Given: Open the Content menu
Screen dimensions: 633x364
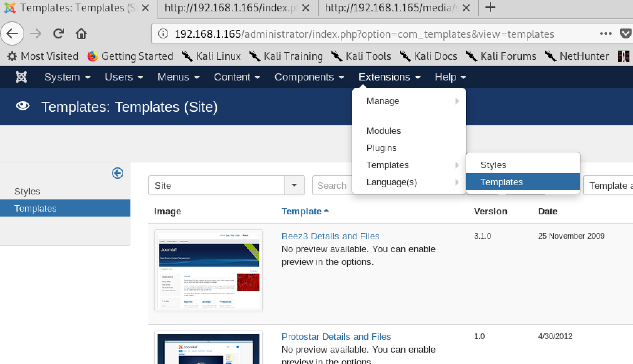Looking at the screenshot, I should (237, 77).
